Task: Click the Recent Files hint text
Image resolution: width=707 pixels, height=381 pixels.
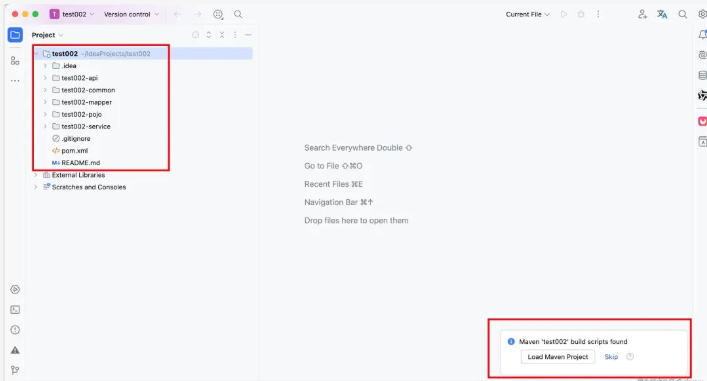Action: click(333, 184)
